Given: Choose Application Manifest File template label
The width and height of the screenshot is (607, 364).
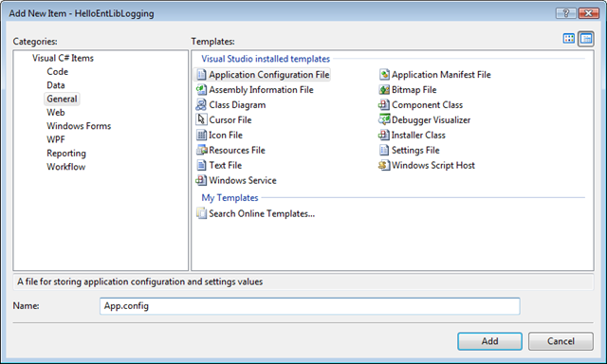Looking at the screenshot, I should (x=441, y=74).
